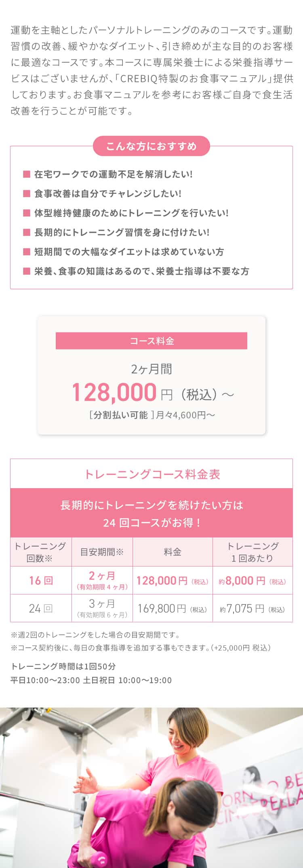Click the pink bullet beside 食事改善は自分で
303x868 pixels.
[27, 194]
